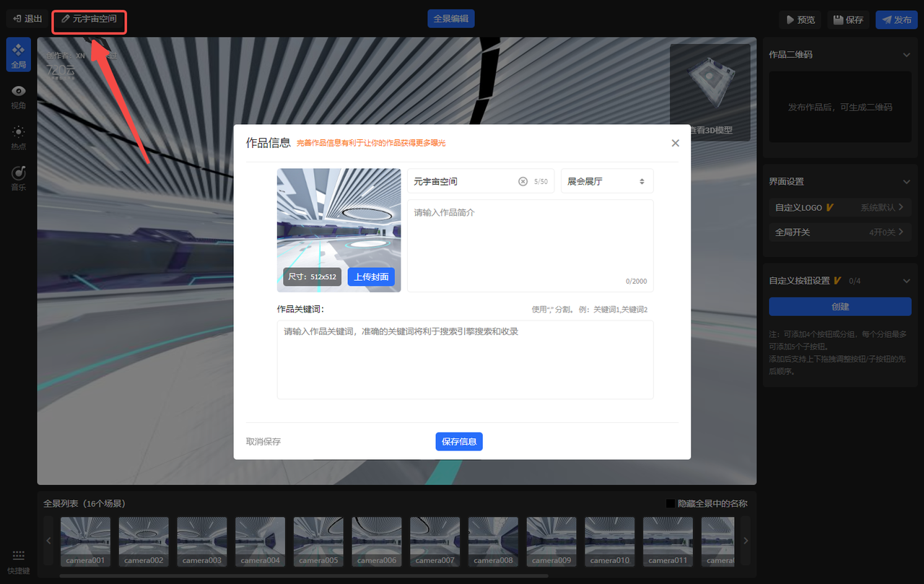Click the panorama list horizontal scrollbar
Screen dimensions: 924x584
(x=303, y=575)
